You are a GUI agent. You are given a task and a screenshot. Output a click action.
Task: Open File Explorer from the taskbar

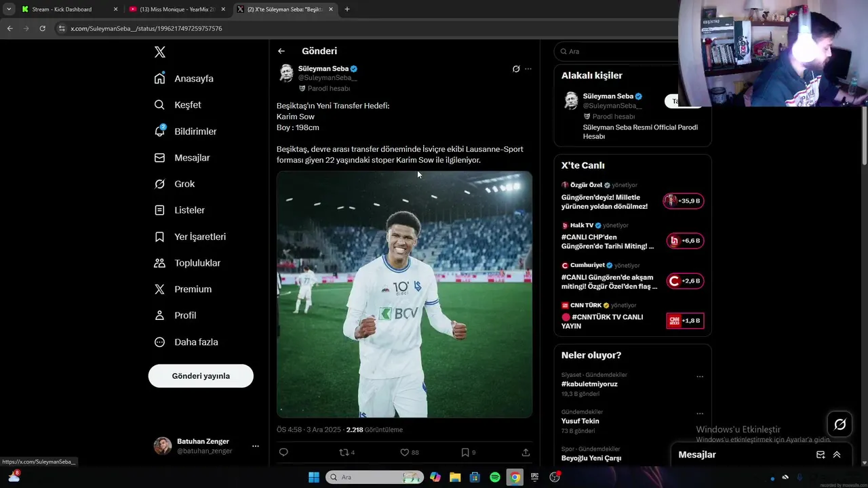click(455, 477)
